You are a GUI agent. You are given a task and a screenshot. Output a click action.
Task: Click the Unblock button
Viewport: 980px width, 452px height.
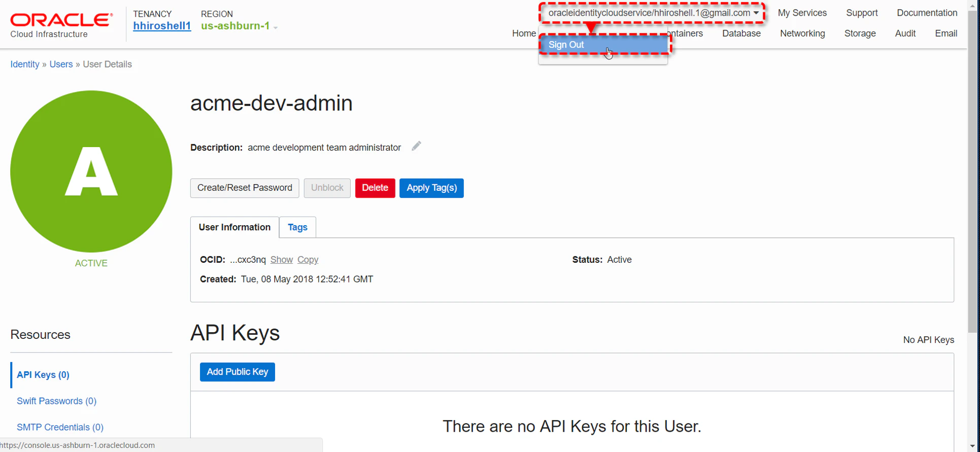coord(327,188)
